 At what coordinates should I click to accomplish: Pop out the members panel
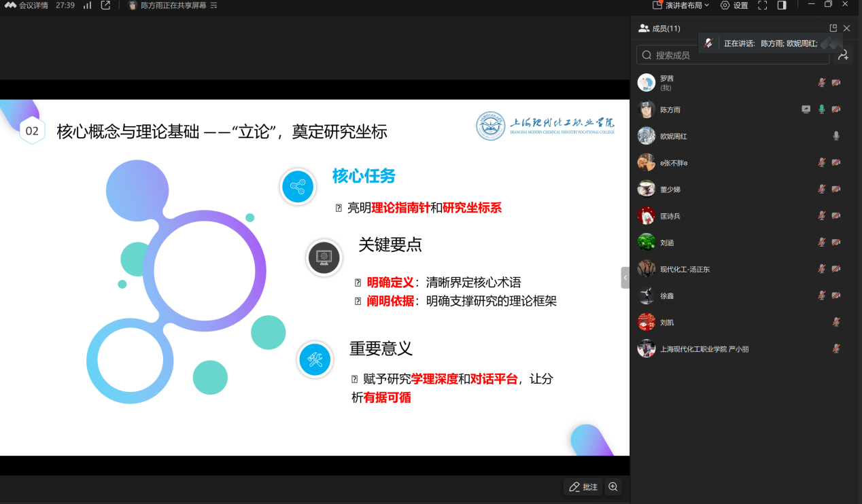pyautogui.click(x=833, y=29)
